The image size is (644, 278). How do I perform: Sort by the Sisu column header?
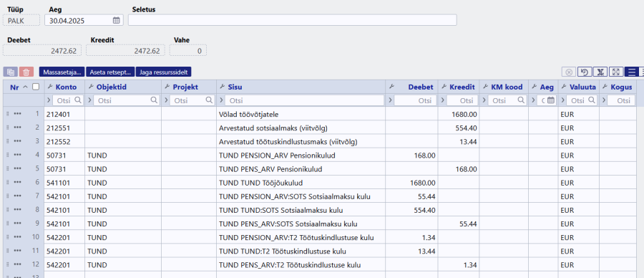235,87
